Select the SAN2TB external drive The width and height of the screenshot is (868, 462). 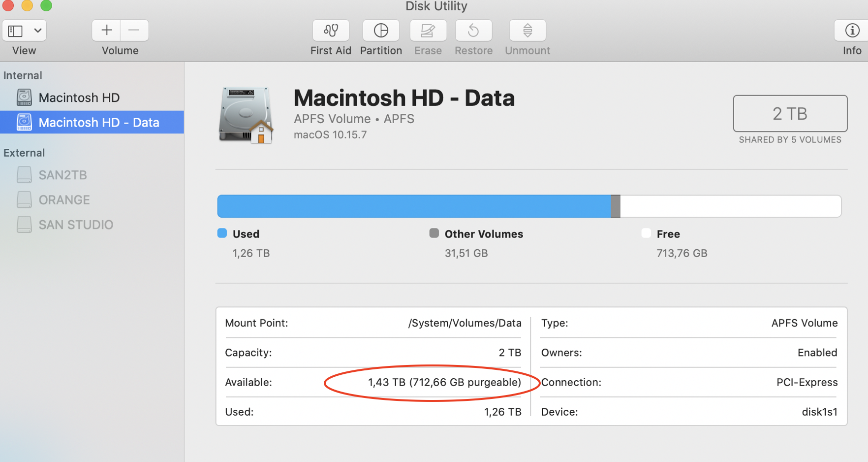point(92,175)
